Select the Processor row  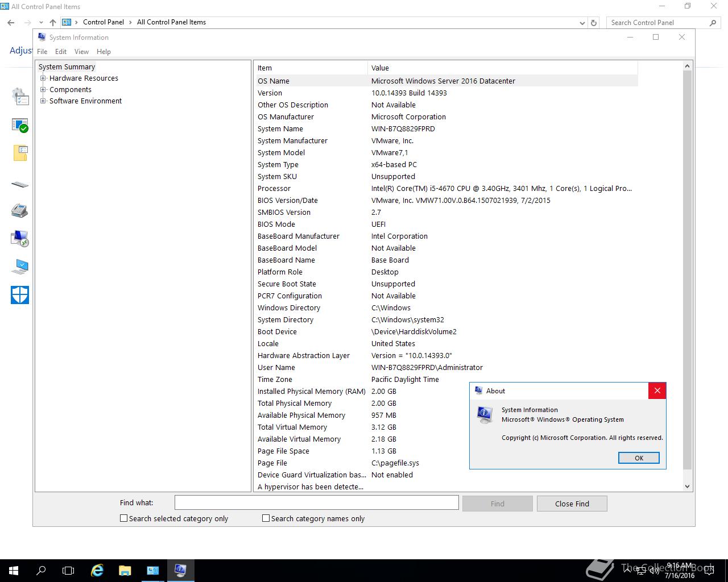pyautogui.click(x=446, y=188)
